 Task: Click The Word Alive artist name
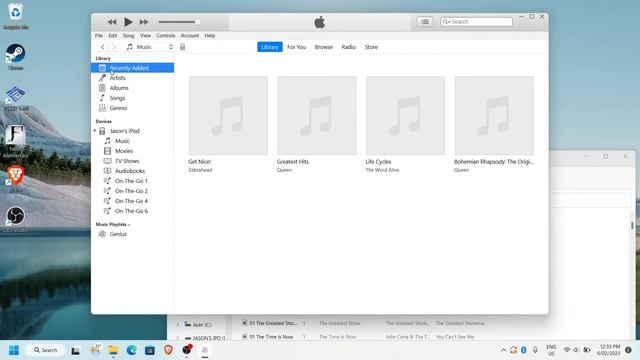(382, 170)
